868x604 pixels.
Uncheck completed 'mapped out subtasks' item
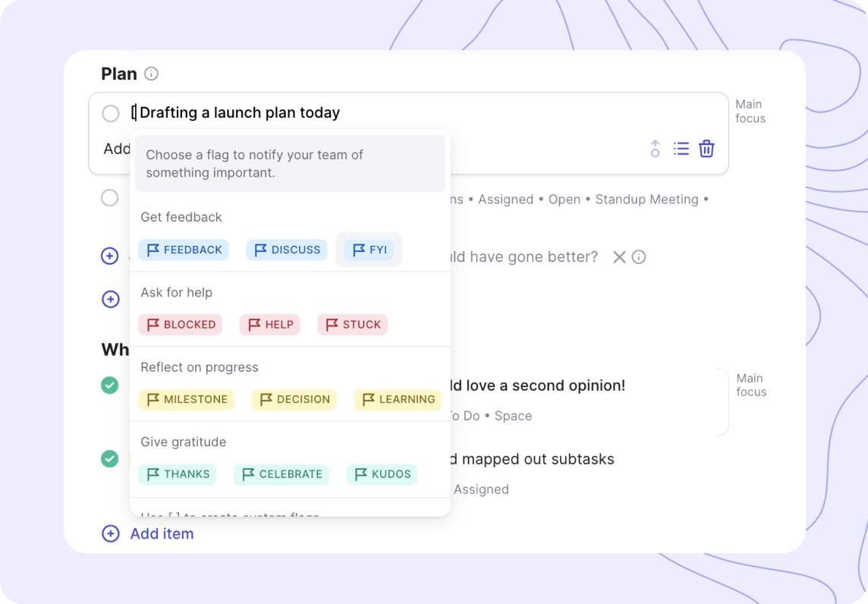point(109,459)
